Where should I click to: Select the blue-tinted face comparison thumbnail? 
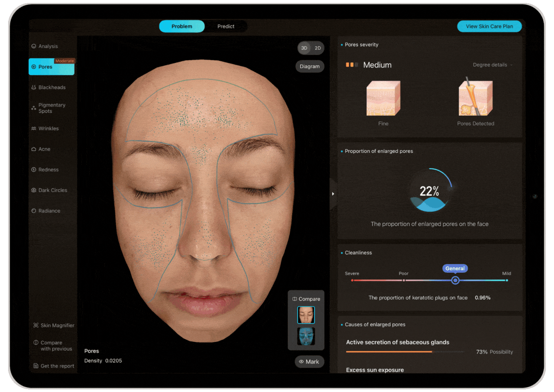pyautogui.click(x=306, y=337)
